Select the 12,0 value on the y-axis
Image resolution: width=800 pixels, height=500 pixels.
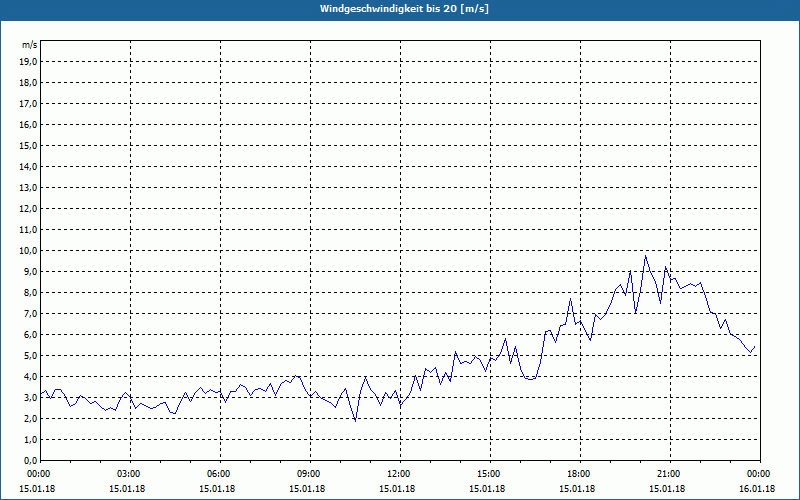point(28,209)
